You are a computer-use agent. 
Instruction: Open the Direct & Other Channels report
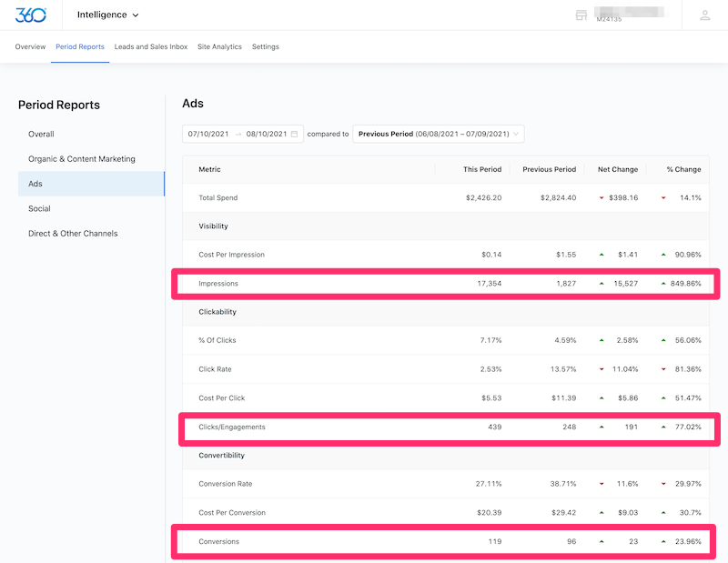(73, 233)
